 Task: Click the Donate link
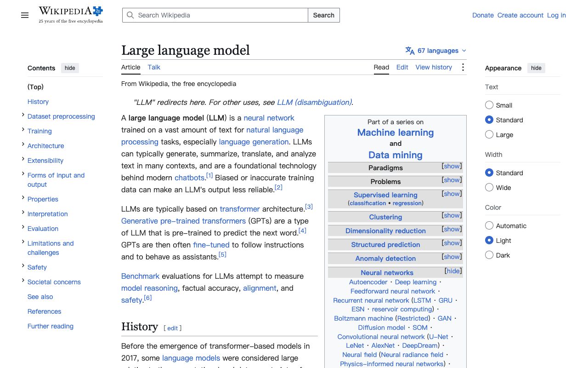tap(483, 15)
